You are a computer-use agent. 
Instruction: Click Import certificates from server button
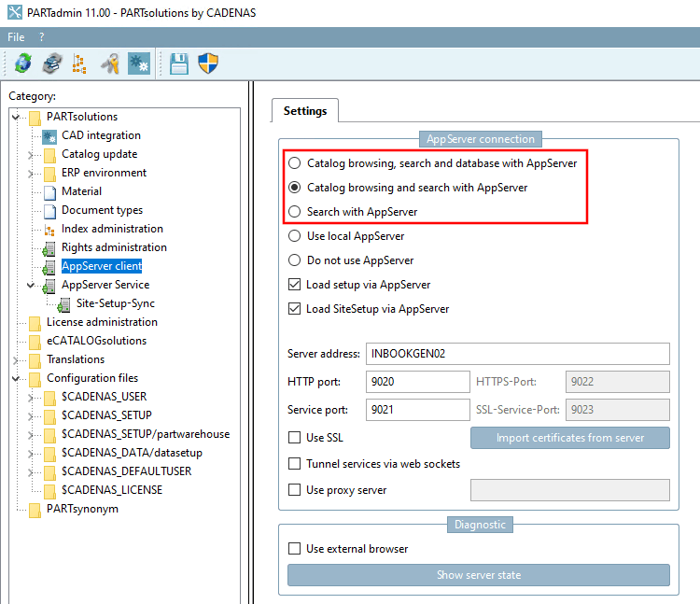click(x=570, y=438)
